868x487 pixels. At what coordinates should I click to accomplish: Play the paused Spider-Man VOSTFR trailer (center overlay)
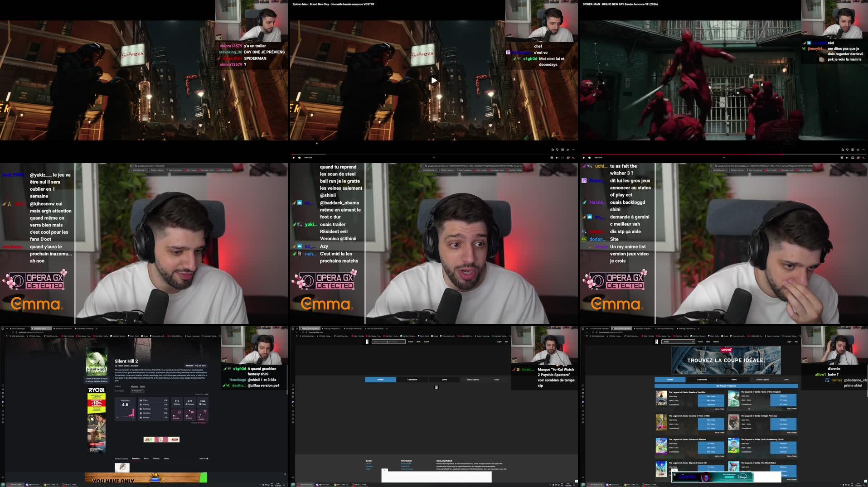[434, 80]
